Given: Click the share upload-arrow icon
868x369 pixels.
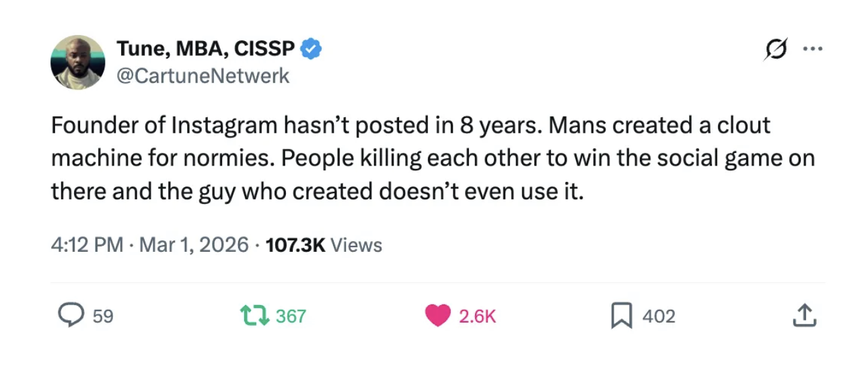Looking at the screenshot, I should [x=804, y=314].
